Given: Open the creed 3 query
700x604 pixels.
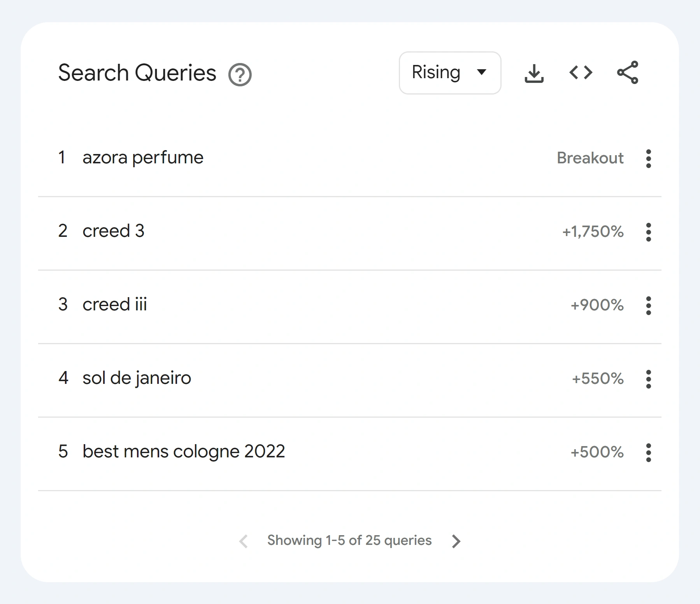Looking at the screenshot, I should point(113,231).
